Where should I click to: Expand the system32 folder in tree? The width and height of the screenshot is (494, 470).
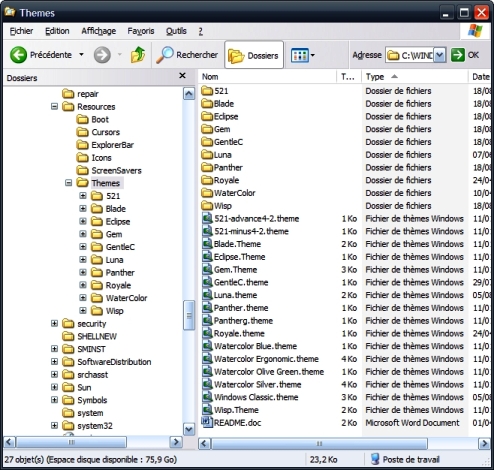[x=54, y=425]
